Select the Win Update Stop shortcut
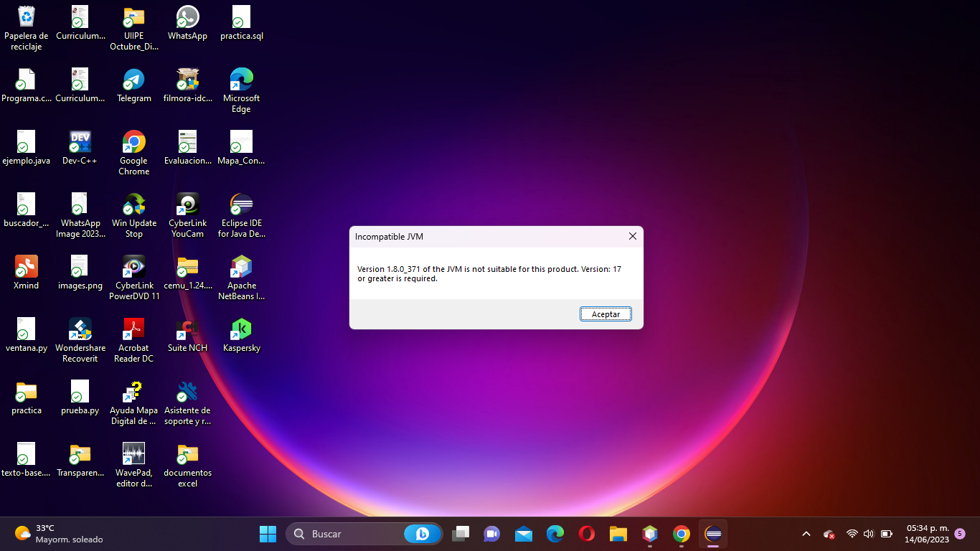980x551 pixels. click(134, 215)
